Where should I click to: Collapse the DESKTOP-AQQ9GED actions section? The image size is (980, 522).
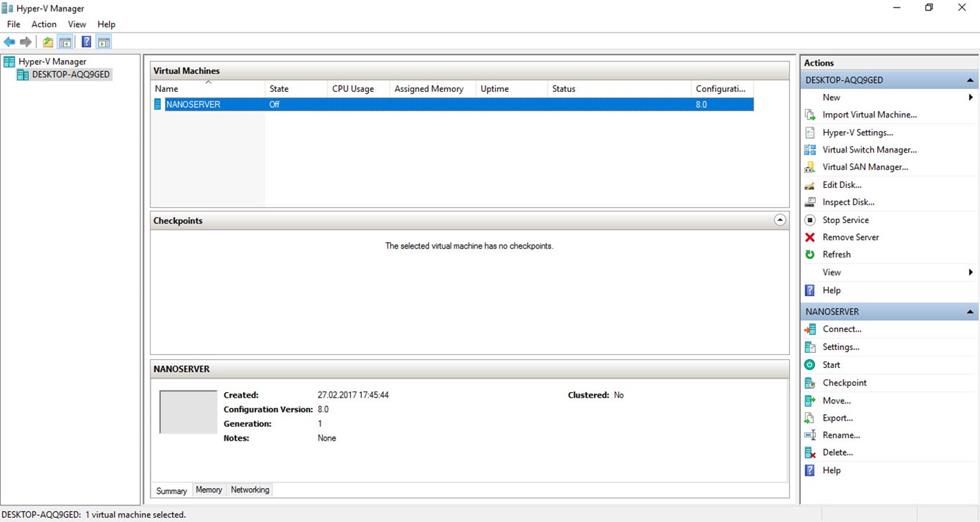click(970, 81)
